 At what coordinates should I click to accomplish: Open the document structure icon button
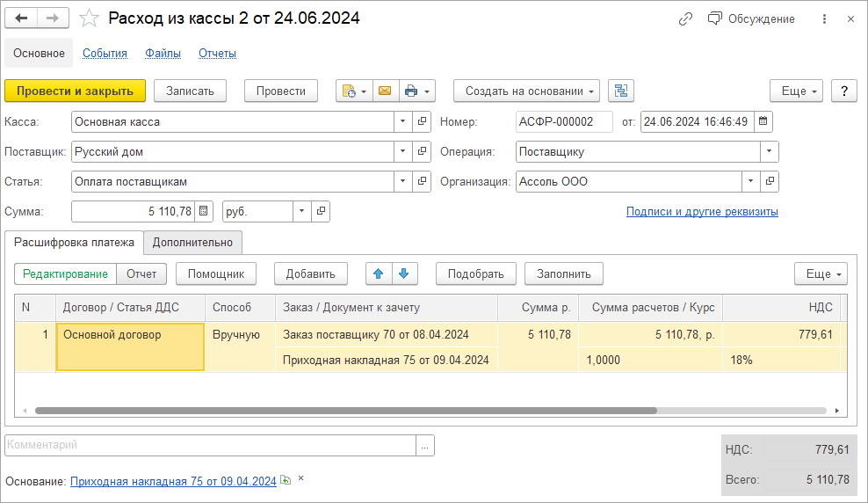pos(620,91)
